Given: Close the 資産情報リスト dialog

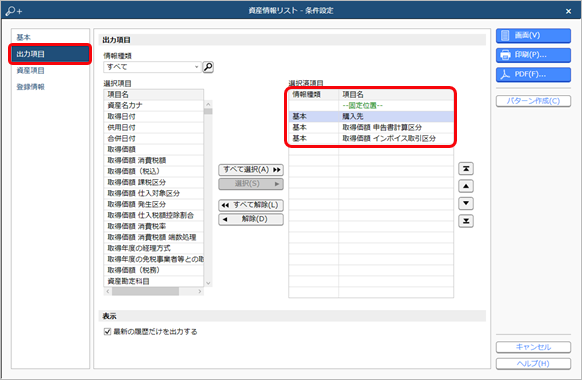Looking at the screenshot, I should 568,11.
